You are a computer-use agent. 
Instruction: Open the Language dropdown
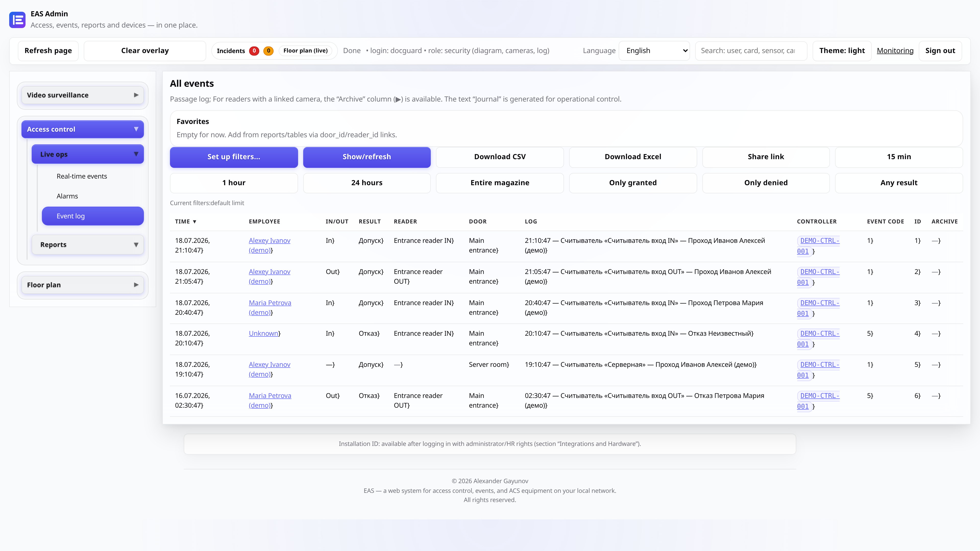coord(654,51)
